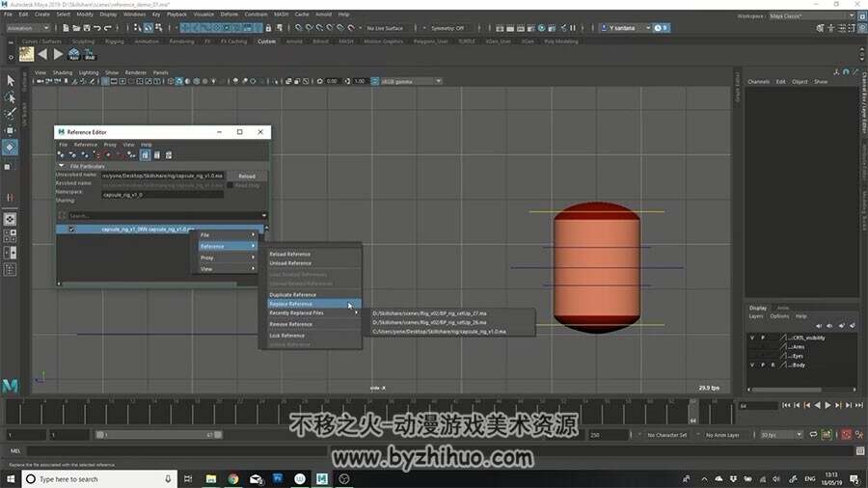Toggle V visibility for Body layer
The height and width of the screenshot is (488, 868).
751,366
